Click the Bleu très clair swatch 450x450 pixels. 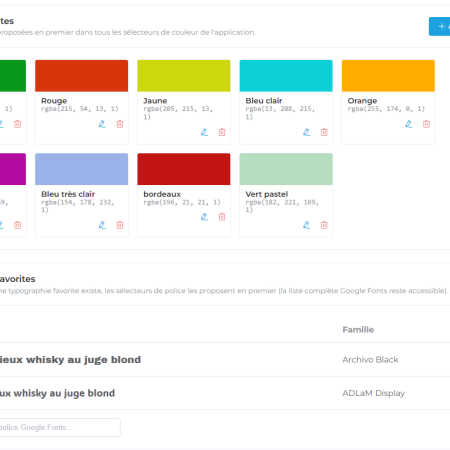point(82,169)
